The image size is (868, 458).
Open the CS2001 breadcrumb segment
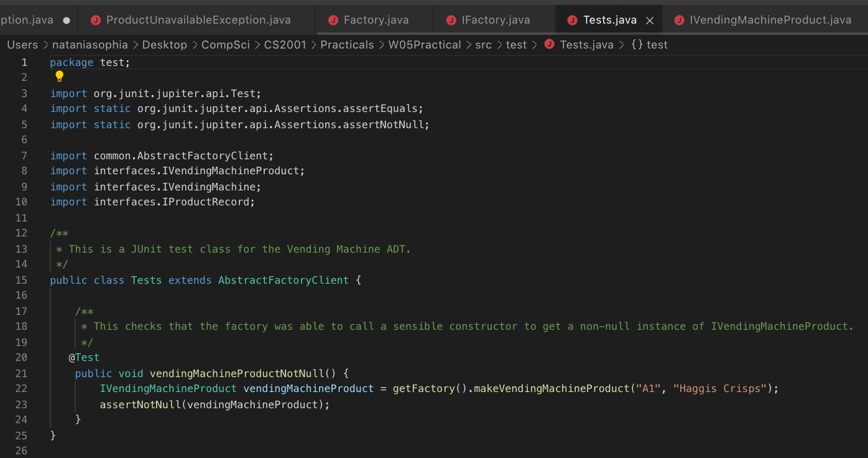[285, 45]
